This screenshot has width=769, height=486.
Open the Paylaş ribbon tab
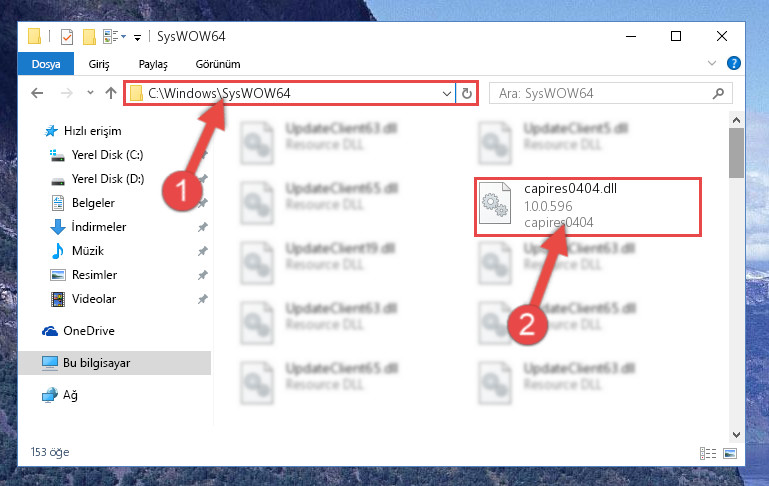(x=153, y=64)
